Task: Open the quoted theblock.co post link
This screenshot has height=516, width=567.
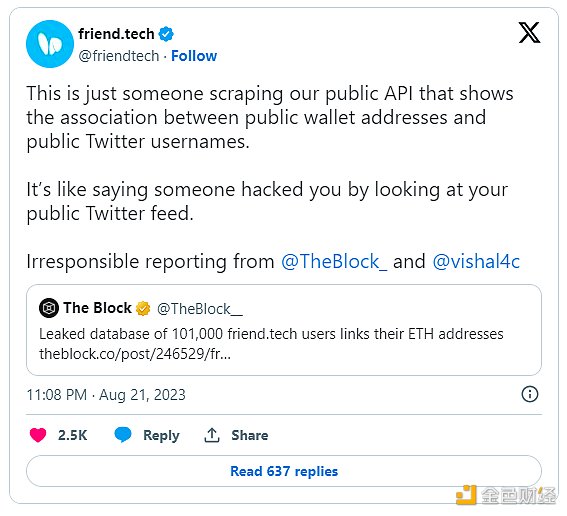Action: [135, 354]
